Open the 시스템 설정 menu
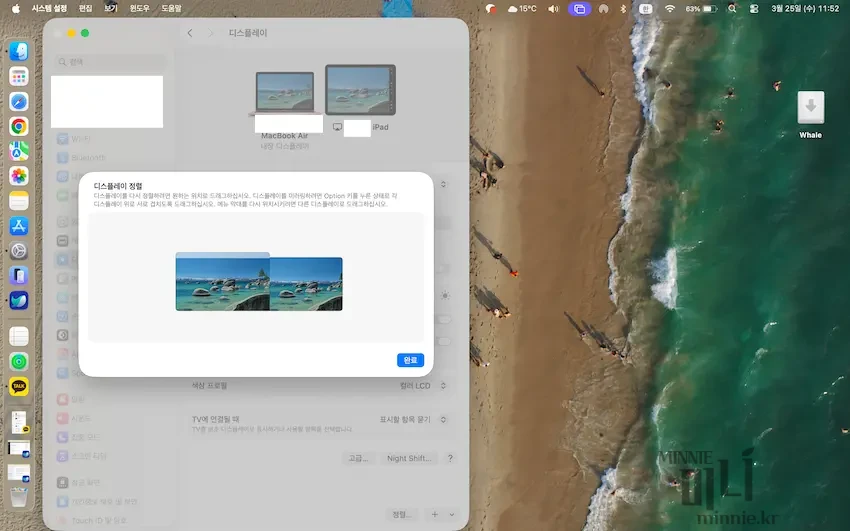The height and width of the screenshot is (531, 850). point(49,9)
